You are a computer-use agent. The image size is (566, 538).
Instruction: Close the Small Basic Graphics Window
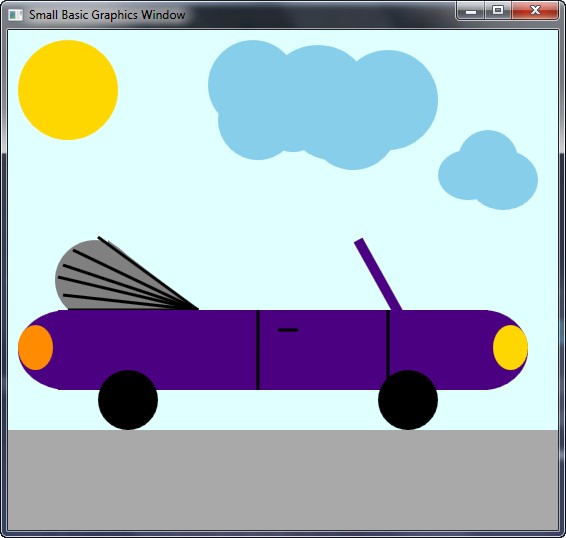tap(535, 10)
